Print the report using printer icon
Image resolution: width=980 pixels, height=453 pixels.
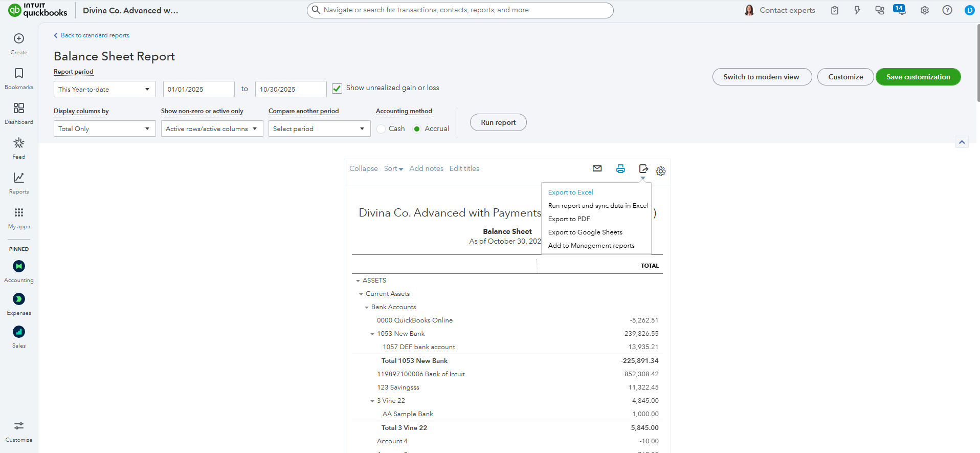(x=620, y=168)
